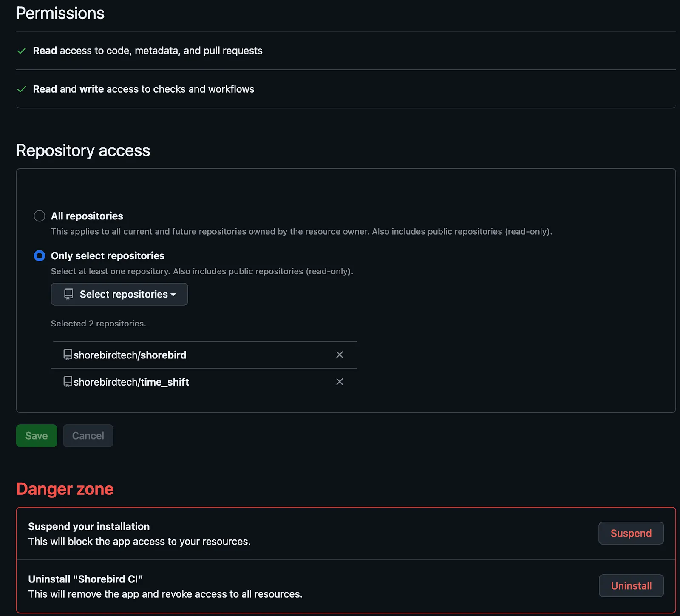Choose the Only select repositories option
This screenshot has height=616, width=680.
39,255
